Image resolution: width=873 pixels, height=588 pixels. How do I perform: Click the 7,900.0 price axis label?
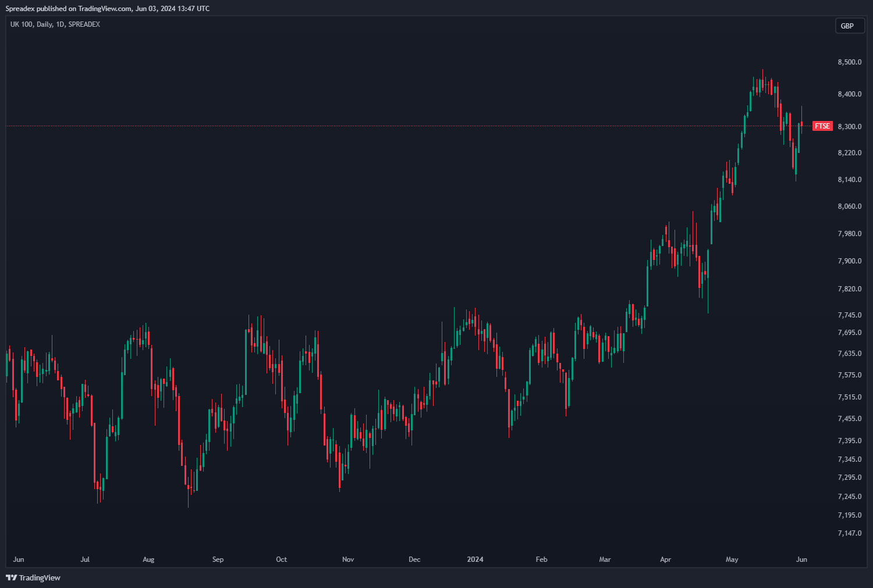point(850,261)
